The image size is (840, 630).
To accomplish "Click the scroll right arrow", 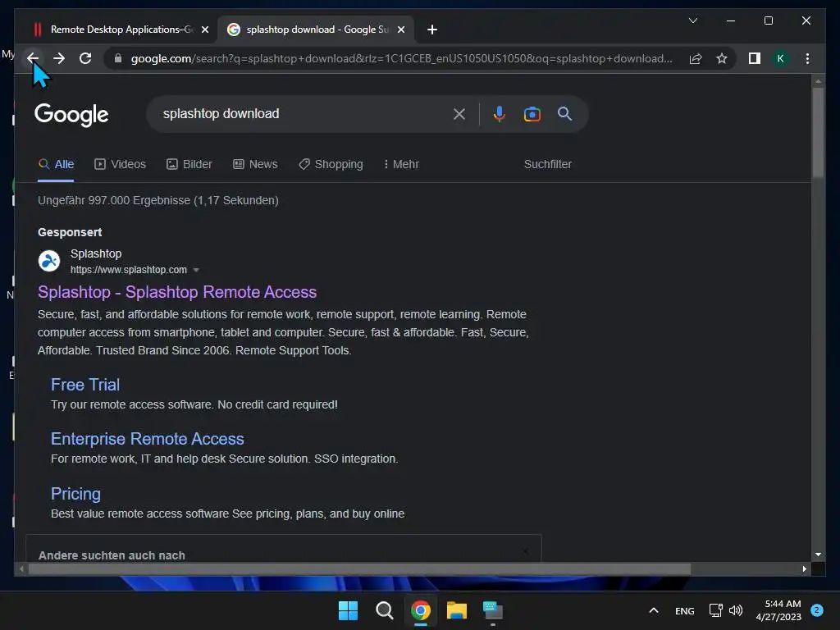I will click(x=804, y=569).
